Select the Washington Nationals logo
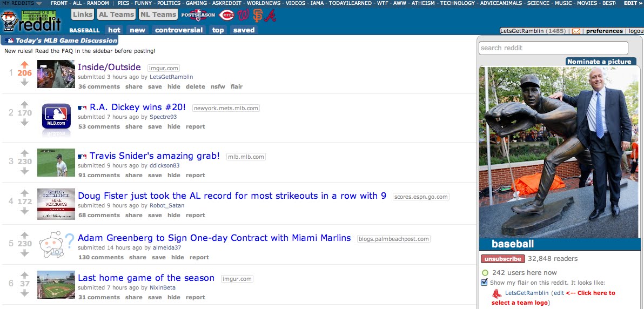 pyautogui.click(x=244, y=15)
